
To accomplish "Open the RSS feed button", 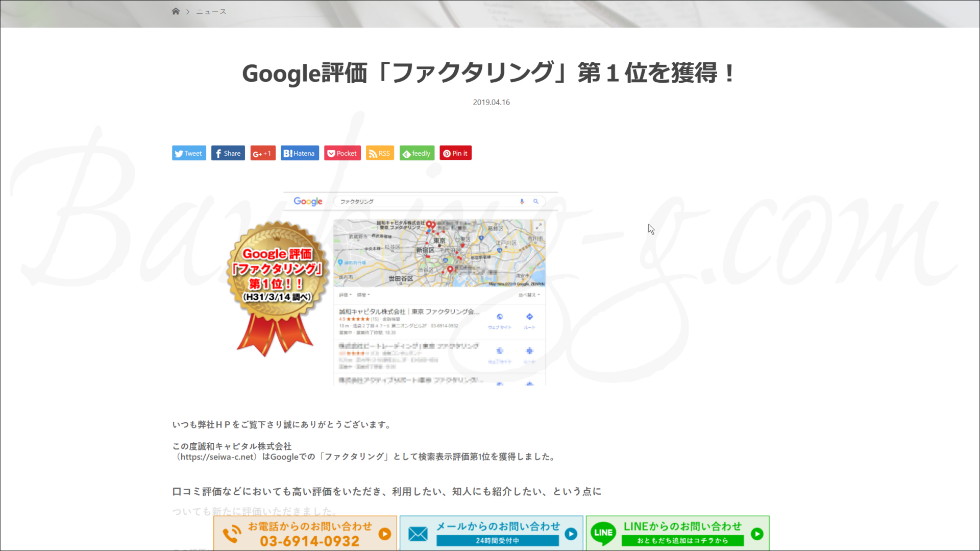I will pyautogui.click(x=380, y=153).
